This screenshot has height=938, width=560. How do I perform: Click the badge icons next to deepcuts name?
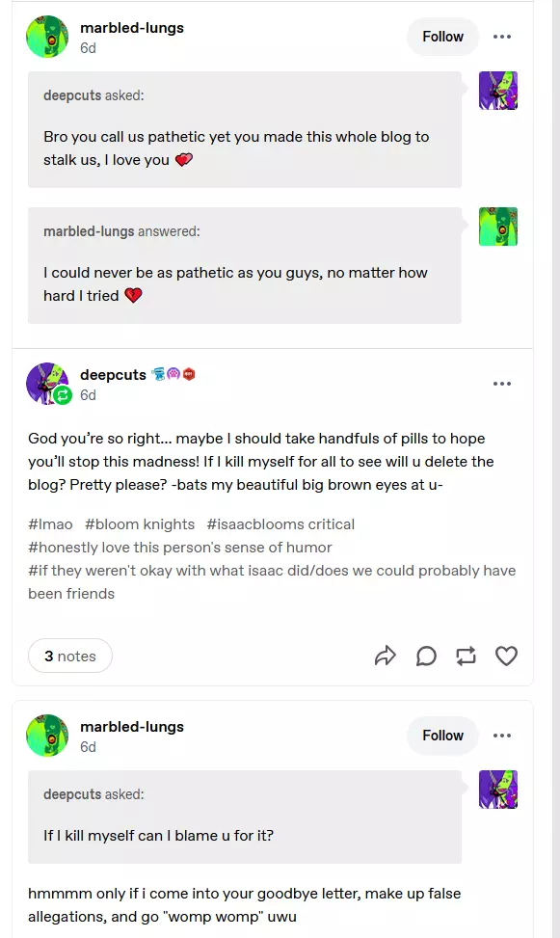[x=173, y=374]
